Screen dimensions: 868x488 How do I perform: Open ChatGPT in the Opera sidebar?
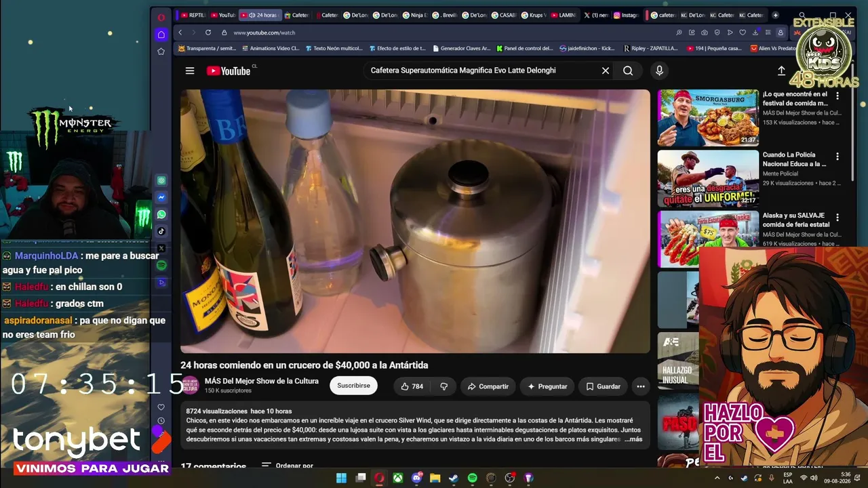pos(161,181)
